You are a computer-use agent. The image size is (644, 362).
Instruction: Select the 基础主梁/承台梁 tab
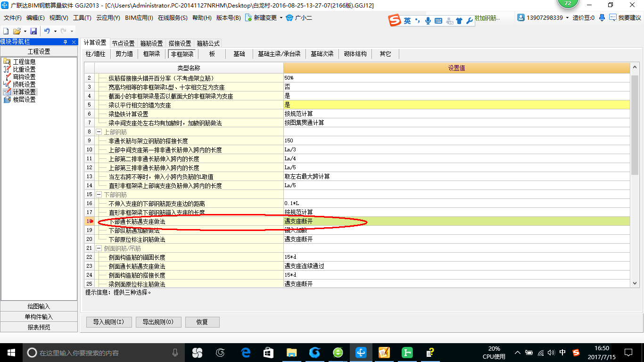coord(279,54)
